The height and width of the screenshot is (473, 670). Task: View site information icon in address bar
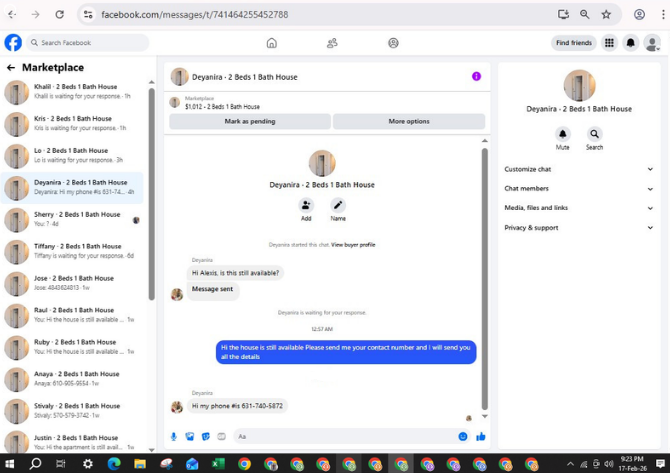(x=88, y=15)
